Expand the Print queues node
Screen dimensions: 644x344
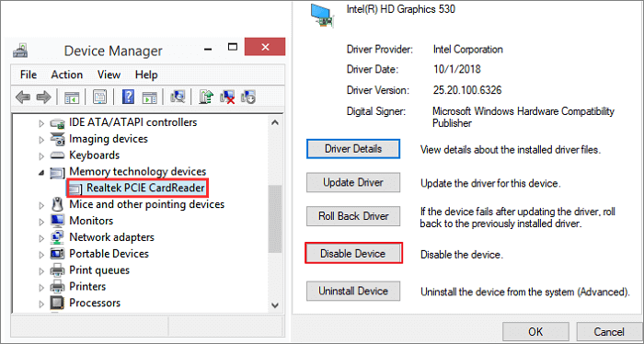(41, 271)
